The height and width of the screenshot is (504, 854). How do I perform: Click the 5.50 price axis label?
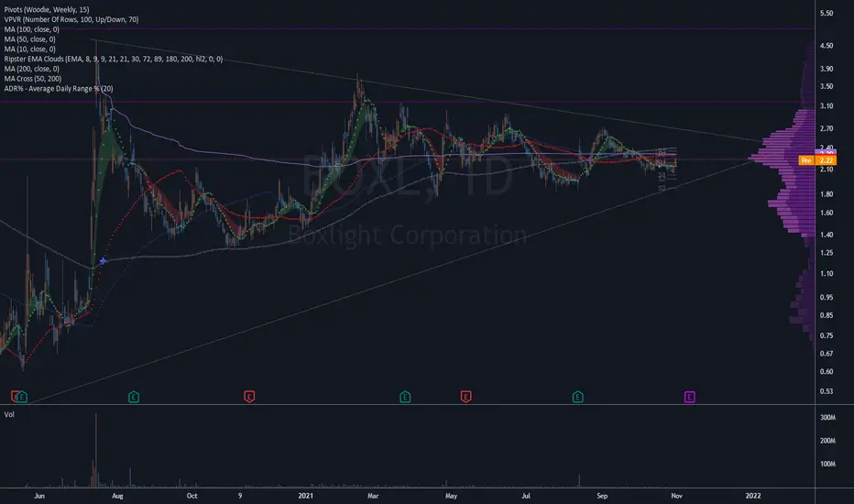pyautogui.click(x=827, y=13)
